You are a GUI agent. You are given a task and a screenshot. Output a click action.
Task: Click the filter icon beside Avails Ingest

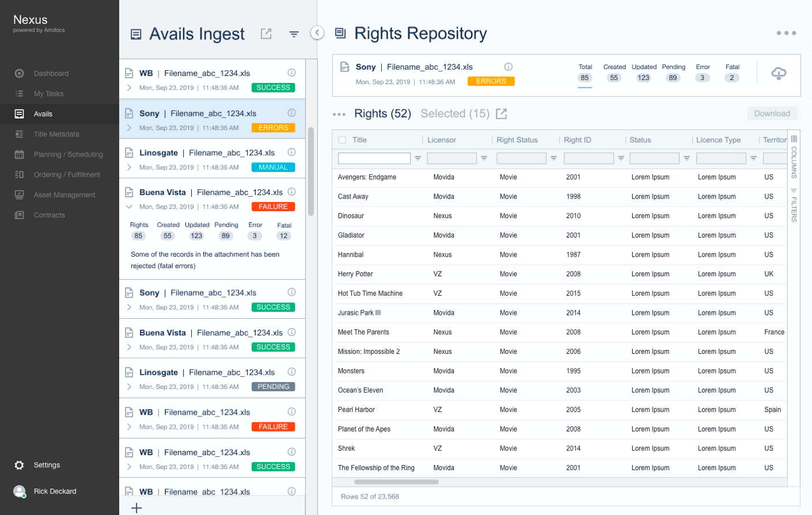pyautogui.click(x=294, y=35)
